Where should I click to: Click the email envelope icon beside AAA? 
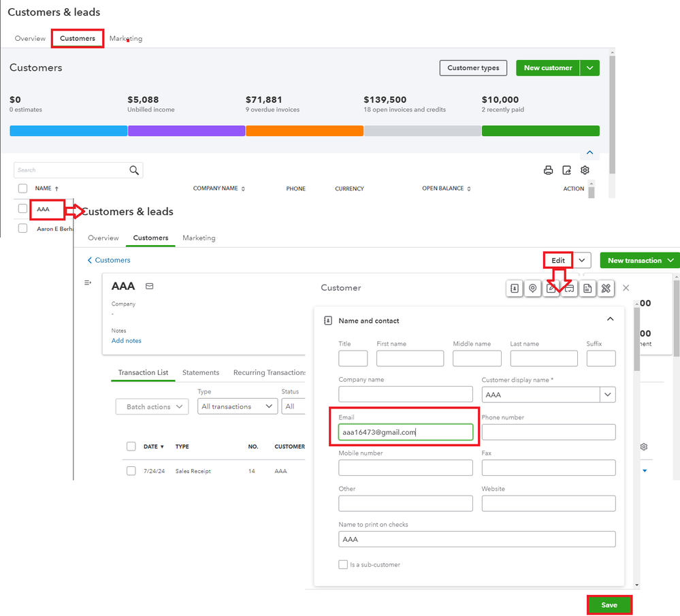pos(150,287)
